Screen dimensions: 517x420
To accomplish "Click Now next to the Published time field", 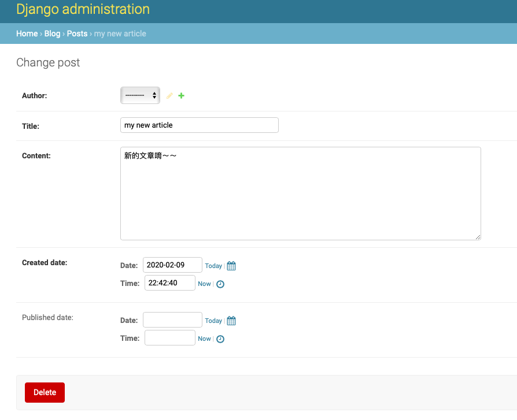I will [x=204, y=339].
